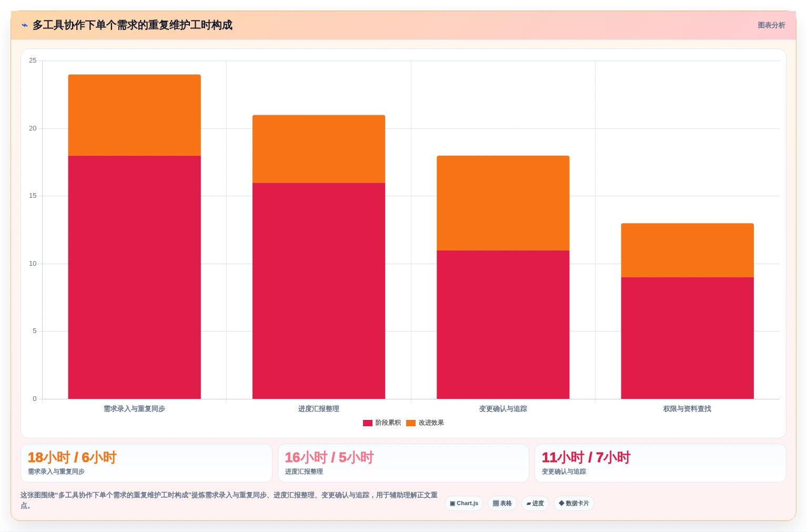Select the orange bar segment for 需求录入与重复同步
Viewport: 807px width, 532px height.
[x=134, y=115]
